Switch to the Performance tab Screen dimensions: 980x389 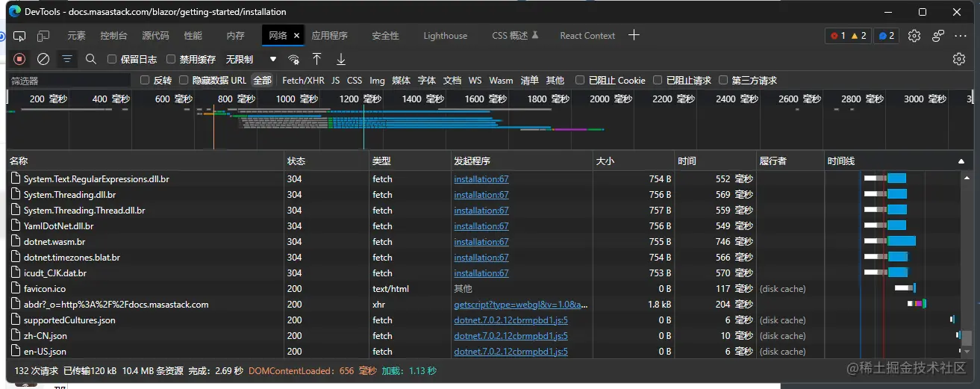click(193, 36)
